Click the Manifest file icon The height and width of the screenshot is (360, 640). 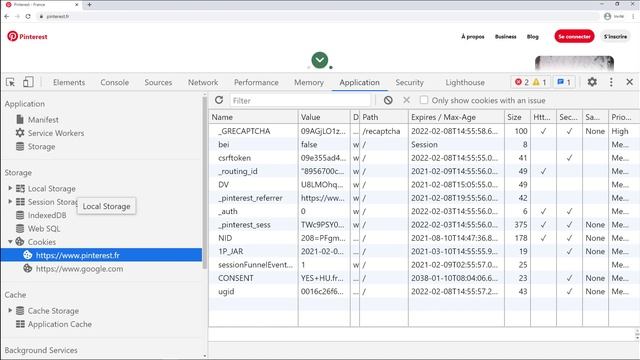20,119
